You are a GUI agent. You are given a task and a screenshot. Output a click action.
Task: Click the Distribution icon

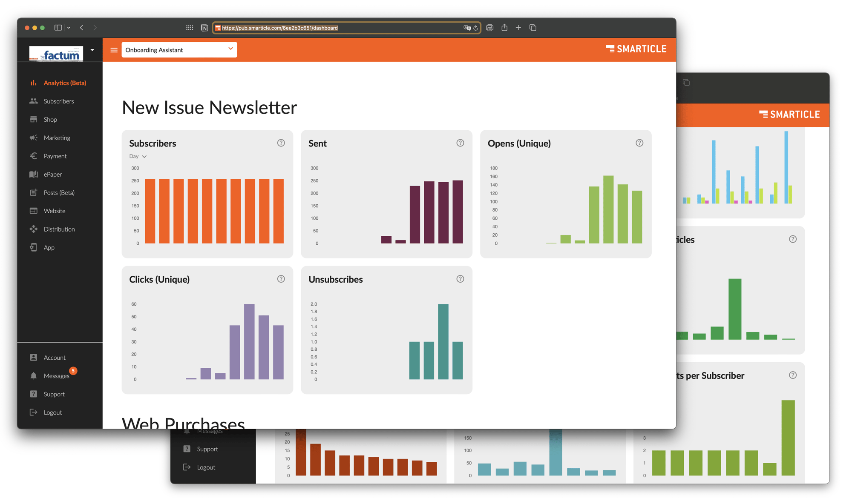(x=33, y=229)
